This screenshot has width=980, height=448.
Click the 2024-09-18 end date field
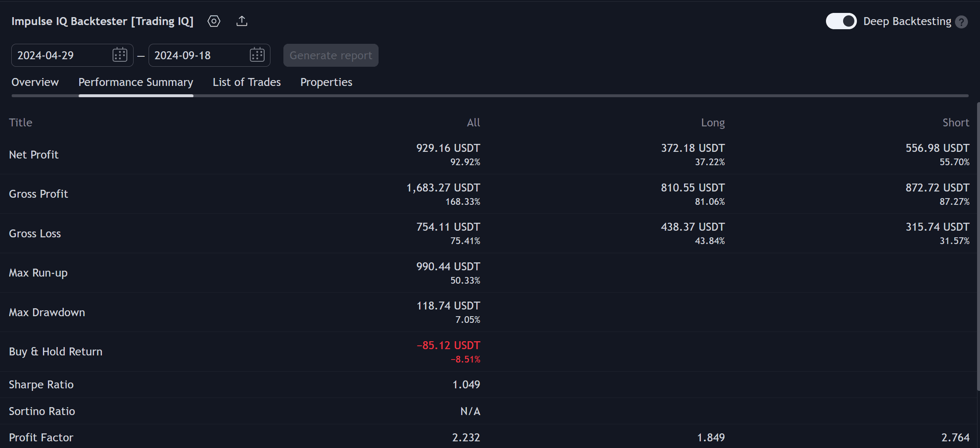[209, 55]
